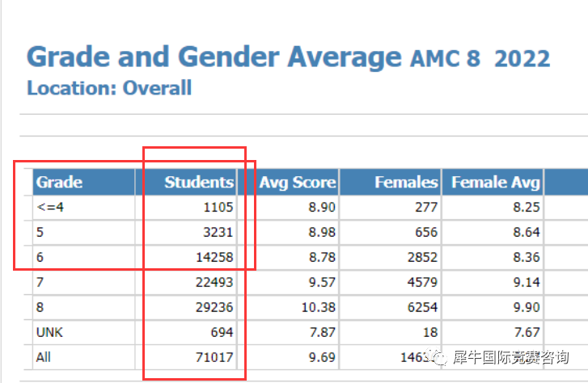The height and width of the screenshot is (383, 588).
Task: Click student count 1105
Action: [218, 207]
